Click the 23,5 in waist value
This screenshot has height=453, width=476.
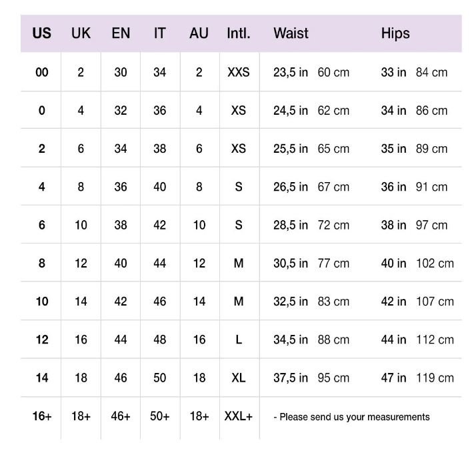[291, 72]
